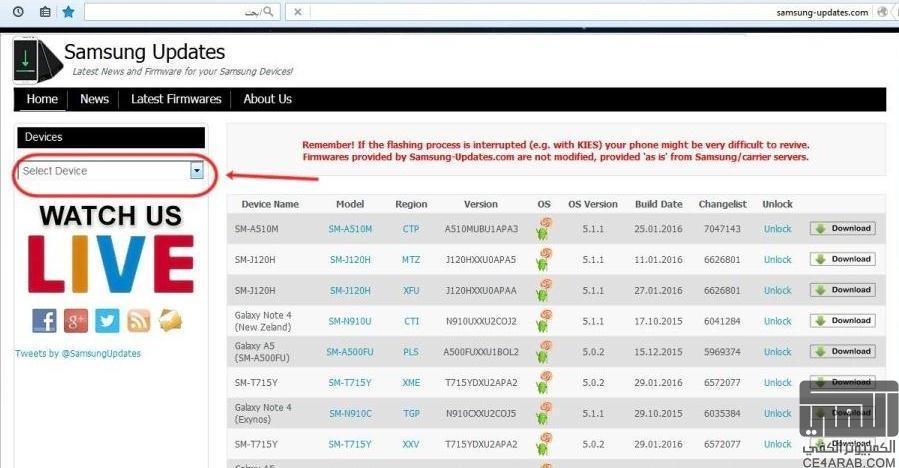
Task: Click the Changelist column header
Action: 722,204
